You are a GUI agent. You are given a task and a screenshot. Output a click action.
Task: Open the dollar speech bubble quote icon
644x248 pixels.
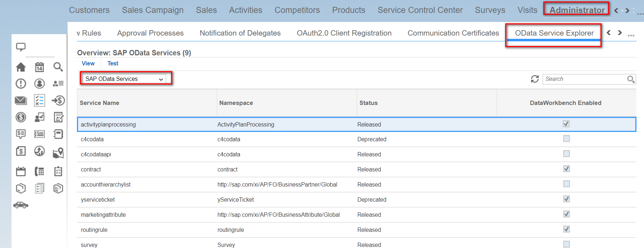tap(21, 134)
